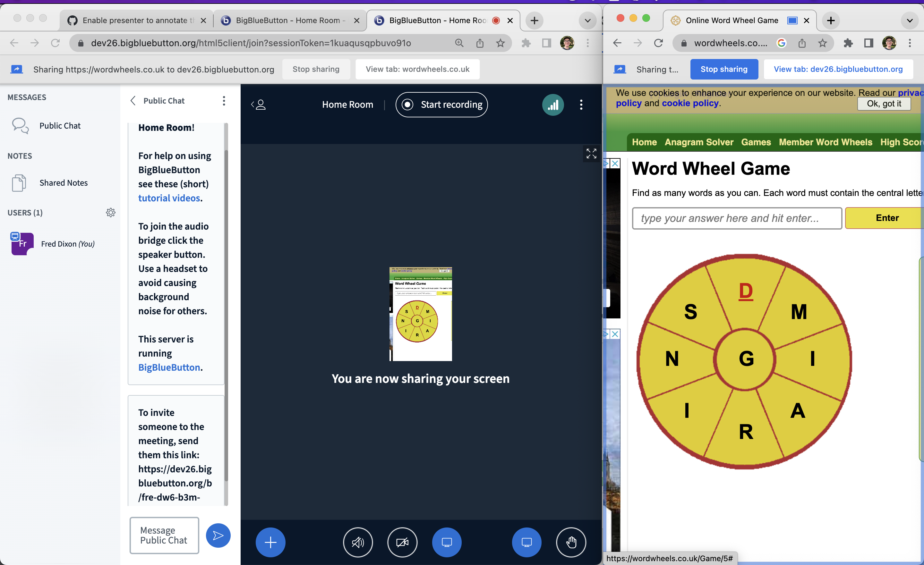
Task: Click the send message arrow in Public Chat
Action: click(218, 535)
